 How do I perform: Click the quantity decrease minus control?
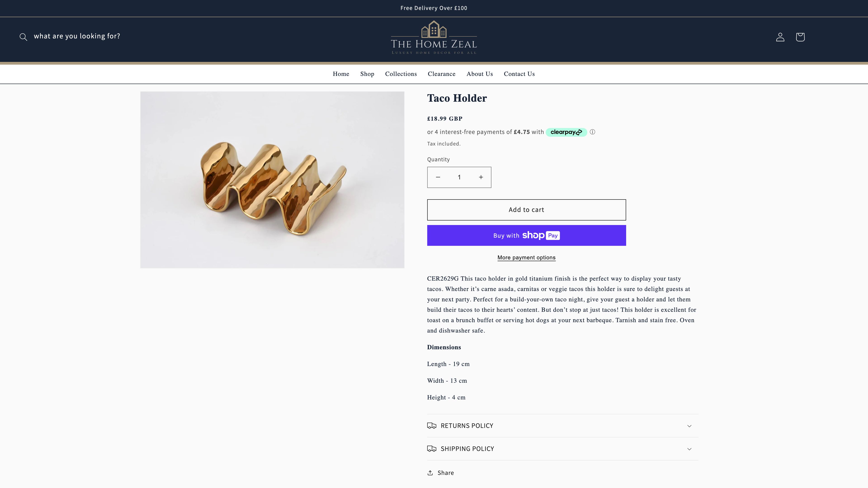point(438,177)
